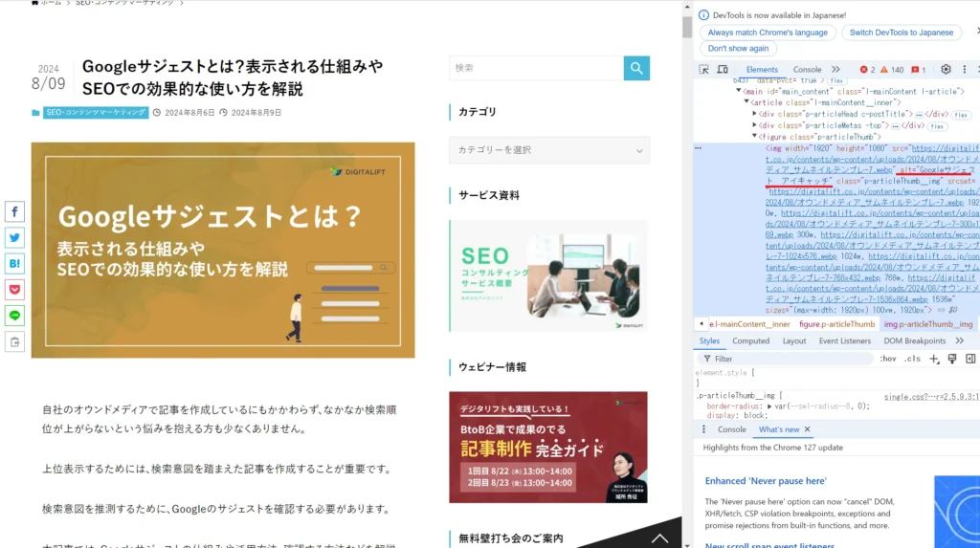980x548 pixels.
Task: Toggle the device toolbar in DevTools
Action: pos(723,70)
